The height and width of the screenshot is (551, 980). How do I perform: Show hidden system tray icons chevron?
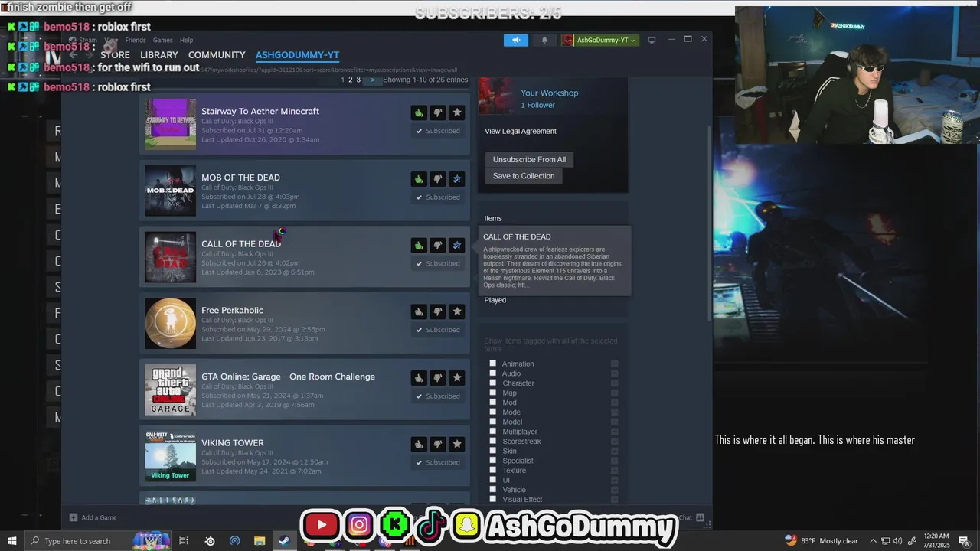[873, 541]
